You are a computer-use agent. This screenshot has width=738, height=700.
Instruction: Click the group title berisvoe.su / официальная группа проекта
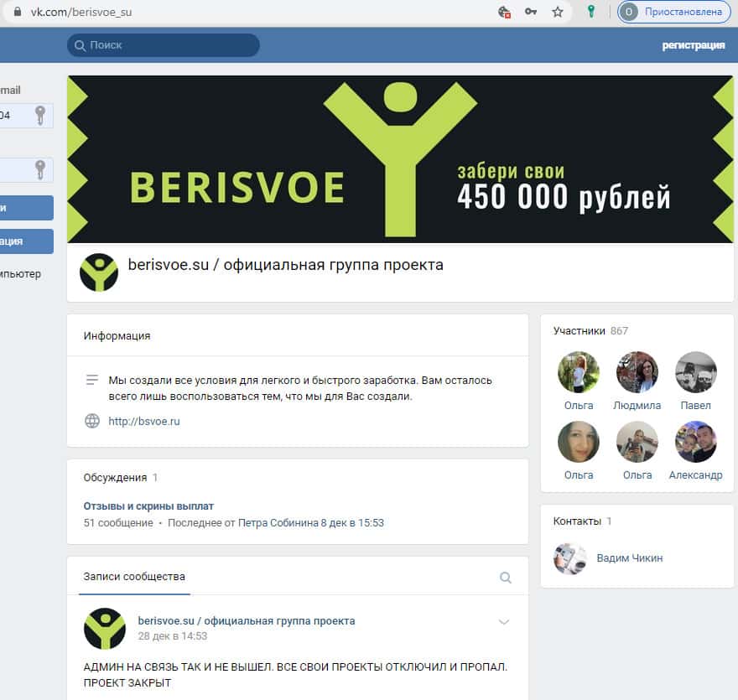click(286, 265)
